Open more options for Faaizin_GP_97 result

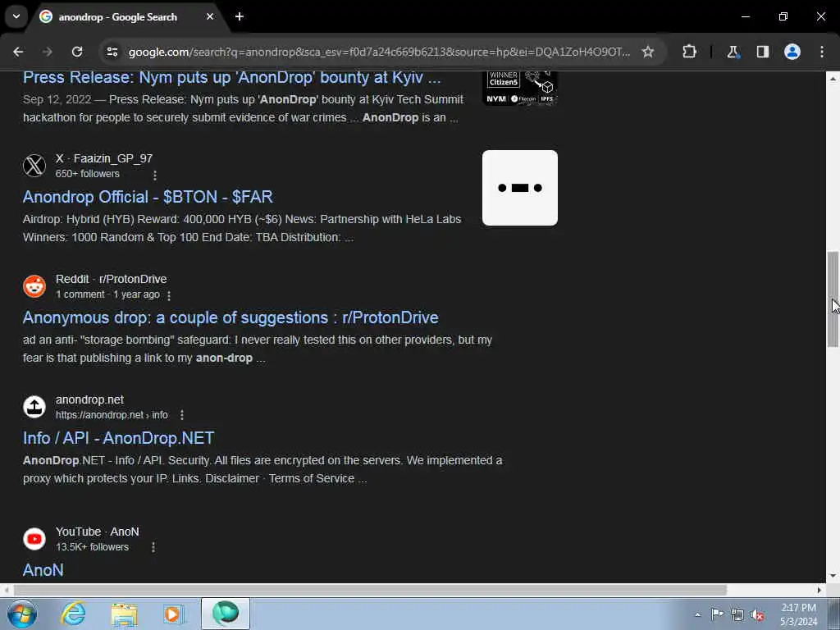click(155, 175)
